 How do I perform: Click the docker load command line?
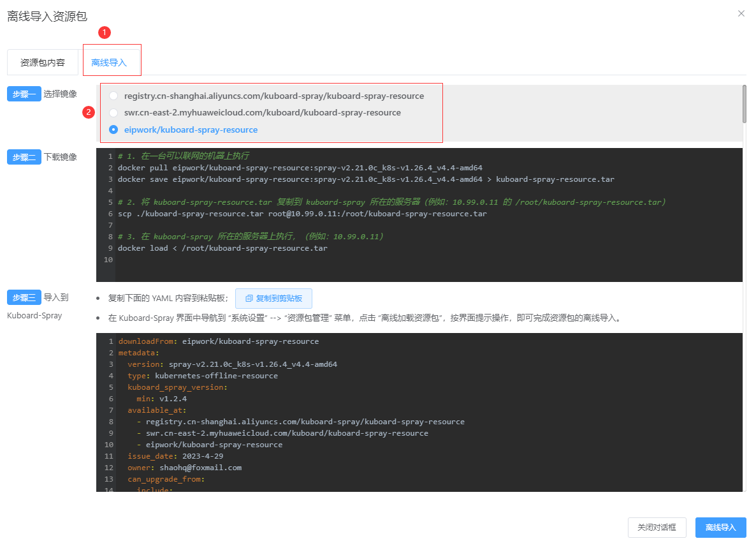click(222, 248)
